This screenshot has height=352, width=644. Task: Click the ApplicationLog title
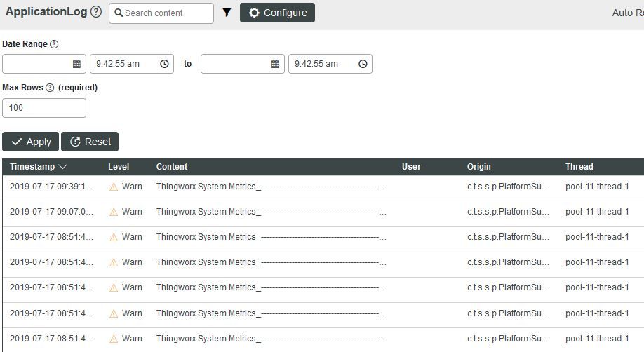point(46,11)
